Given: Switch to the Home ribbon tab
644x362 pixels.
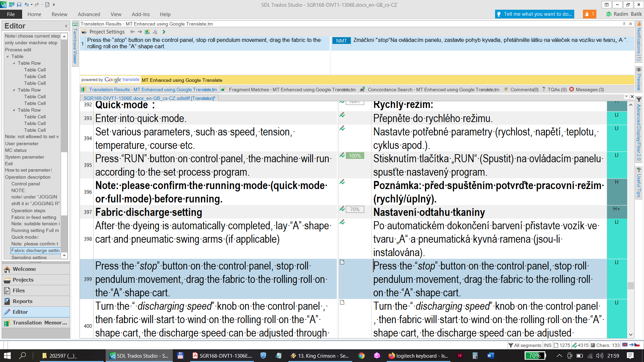Looking at the screenshot, I should click(x=34, y=14).
